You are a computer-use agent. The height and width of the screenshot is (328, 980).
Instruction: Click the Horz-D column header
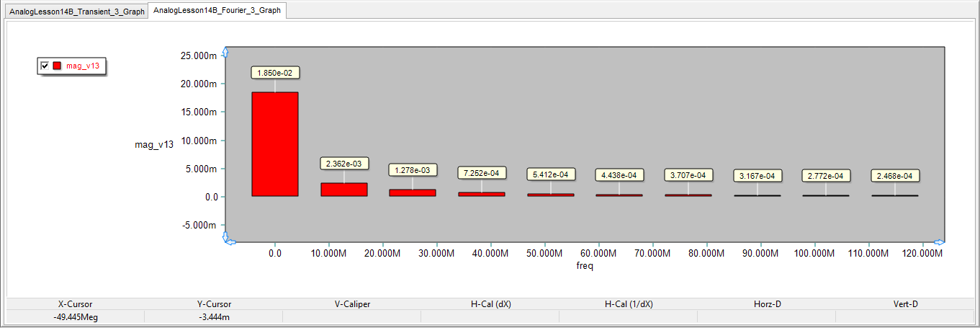click(766, 304)
